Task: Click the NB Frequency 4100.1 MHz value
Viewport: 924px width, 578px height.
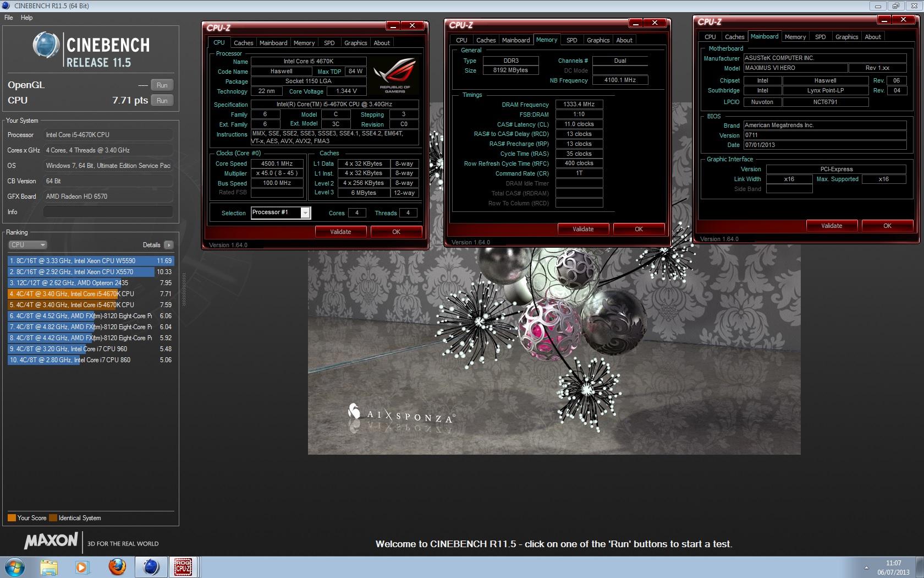Action: click(620, 80)
